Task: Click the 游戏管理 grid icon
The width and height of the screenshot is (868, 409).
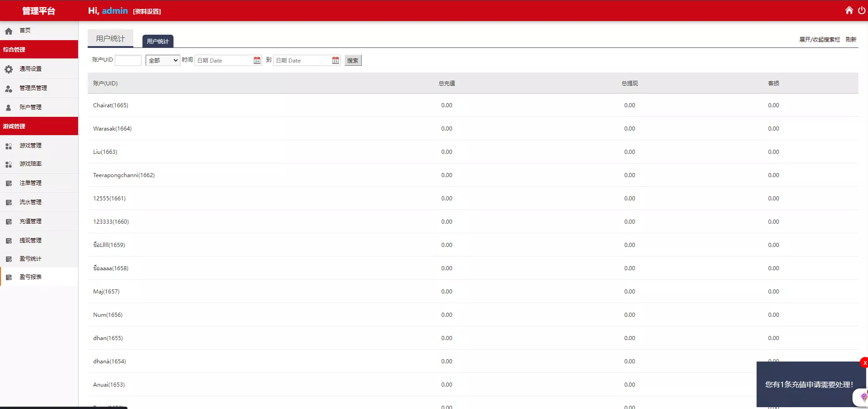Action: [9, 146]
